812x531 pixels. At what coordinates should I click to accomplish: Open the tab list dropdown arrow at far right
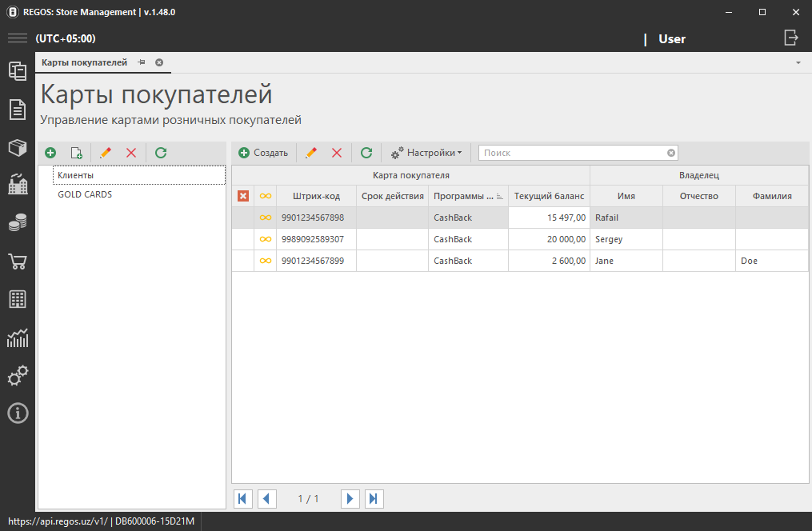click(x=798, y=62)
